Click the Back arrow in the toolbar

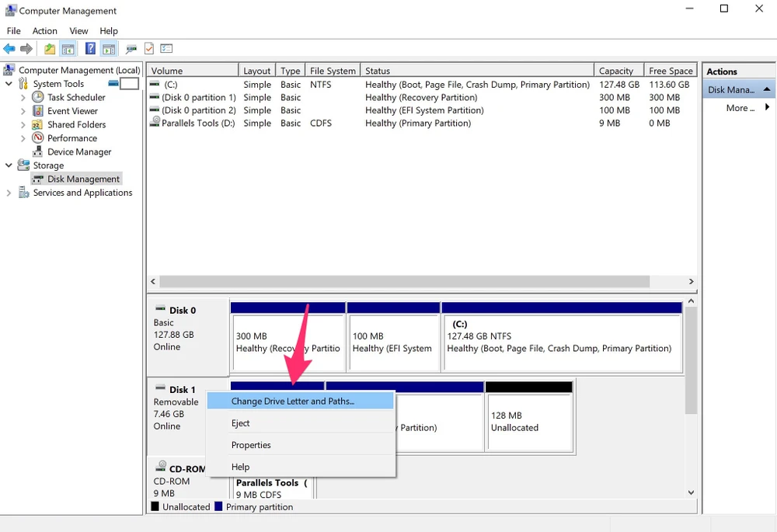click(x=9, y=49)
